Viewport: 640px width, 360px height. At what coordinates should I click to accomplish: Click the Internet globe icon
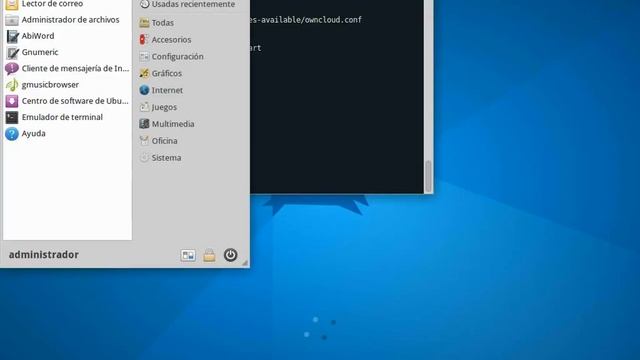(x=144, y=90)
